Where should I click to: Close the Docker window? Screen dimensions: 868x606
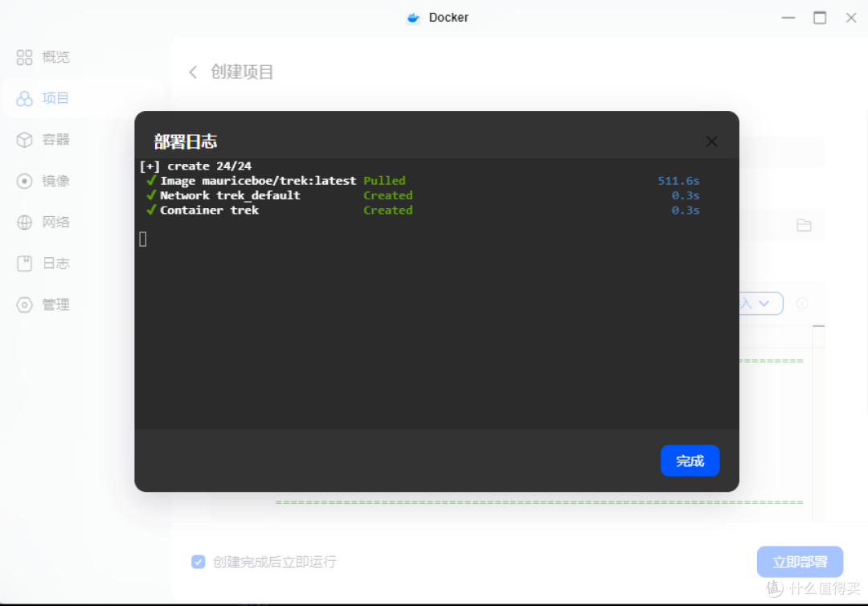(851, 18)
